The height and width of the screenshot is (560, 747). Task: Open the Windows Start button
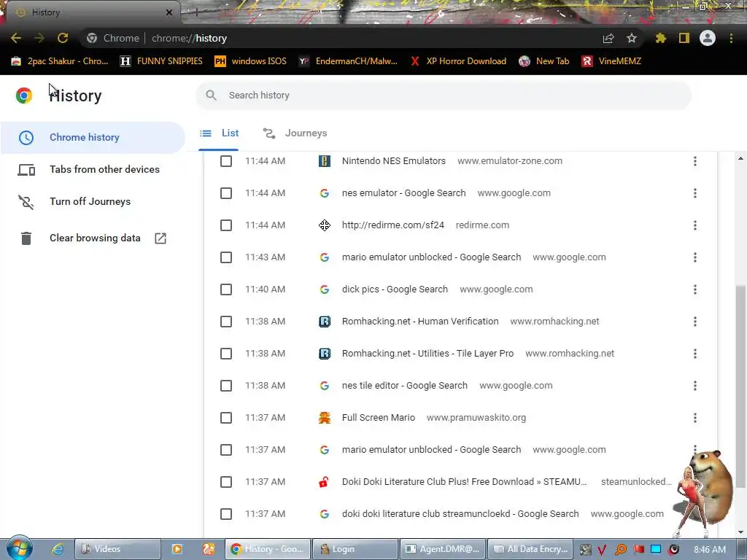coord(19,548)
